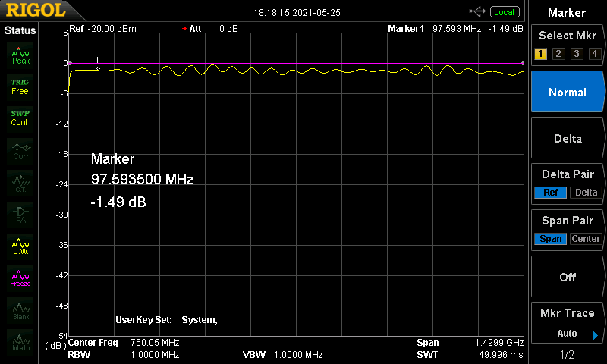Click the VBW 1.0000 MHz value

(x=298, y=354)
